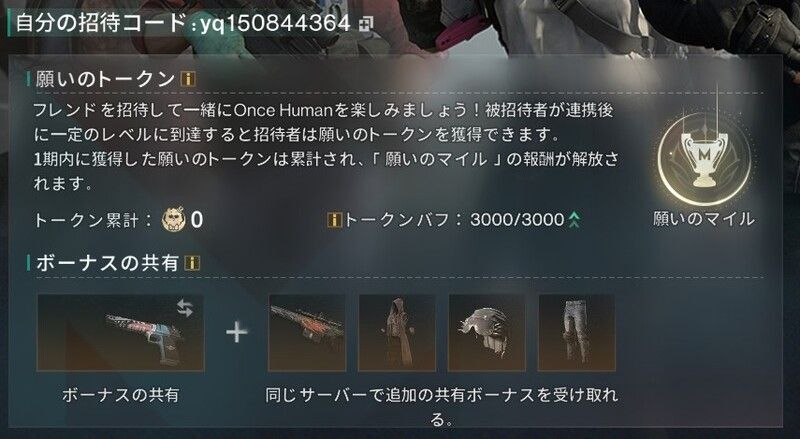Select the rifle skin reward thumbnail
The image size is (800, 439).
(307, 333)
